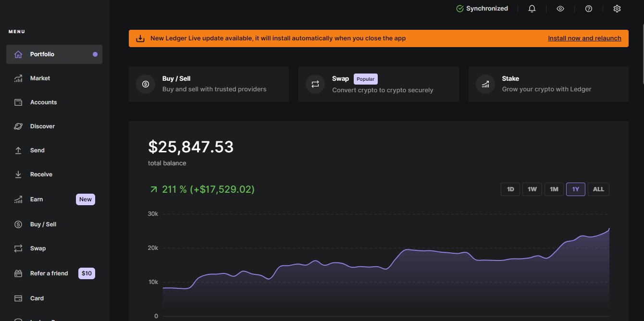The image size is (644, 321).
Task: Open the help question mark icon
Action: [x=588, y=9]
